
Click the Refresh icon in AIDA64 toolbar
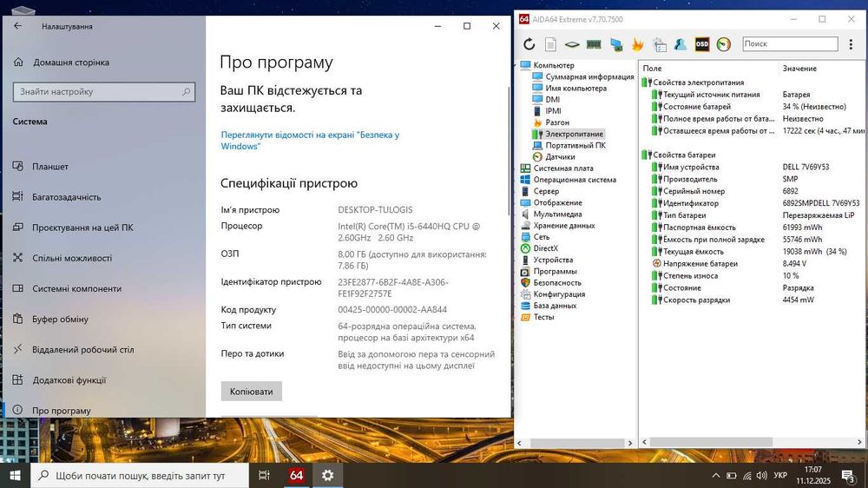tap(529, 44)
